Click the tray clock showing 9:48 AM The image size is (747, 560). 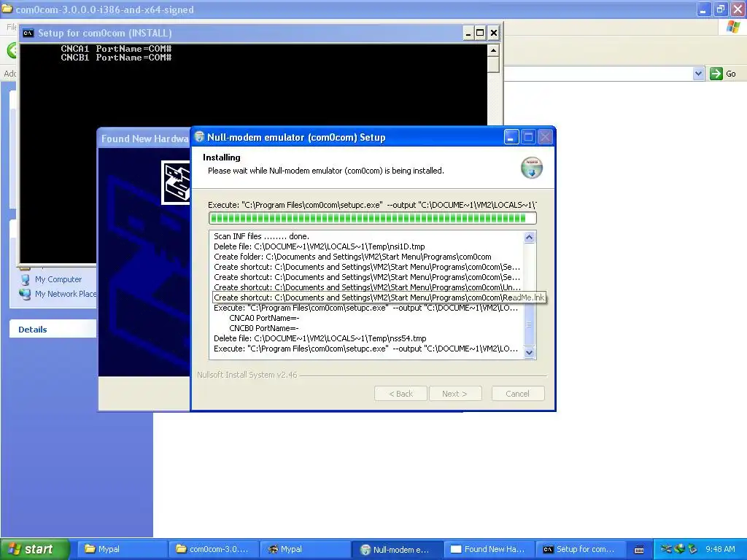[x=720, y=549]
